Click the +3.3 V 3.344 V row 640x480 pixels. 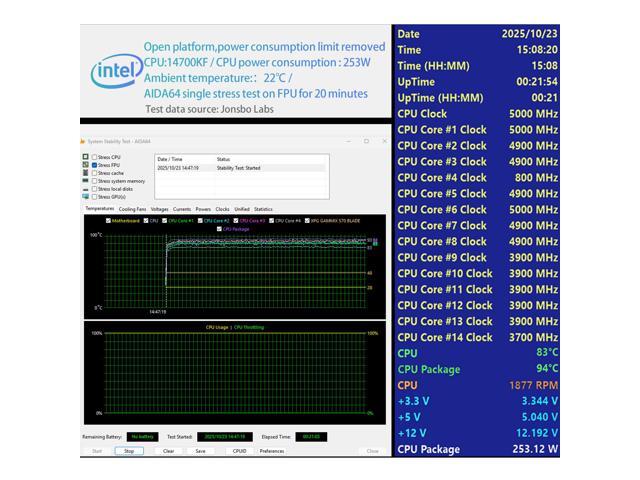[x=477, y=401]
